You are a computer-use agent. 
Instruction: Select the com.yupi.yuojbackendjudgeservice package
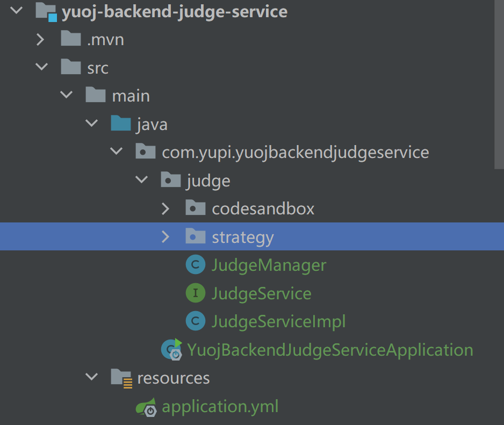click(x=295, y=153)
